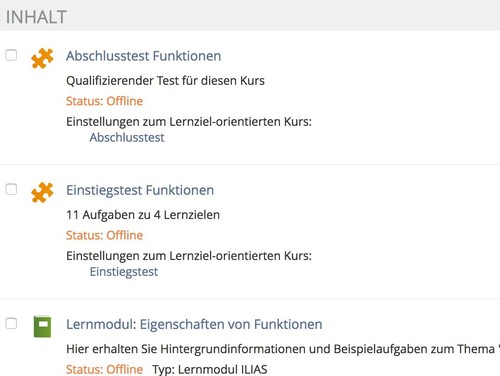This screenshot has width=500, height=376.
Task: Open Lernmodul: Eigenschaften von Funktionen
Action: [194, 324]
